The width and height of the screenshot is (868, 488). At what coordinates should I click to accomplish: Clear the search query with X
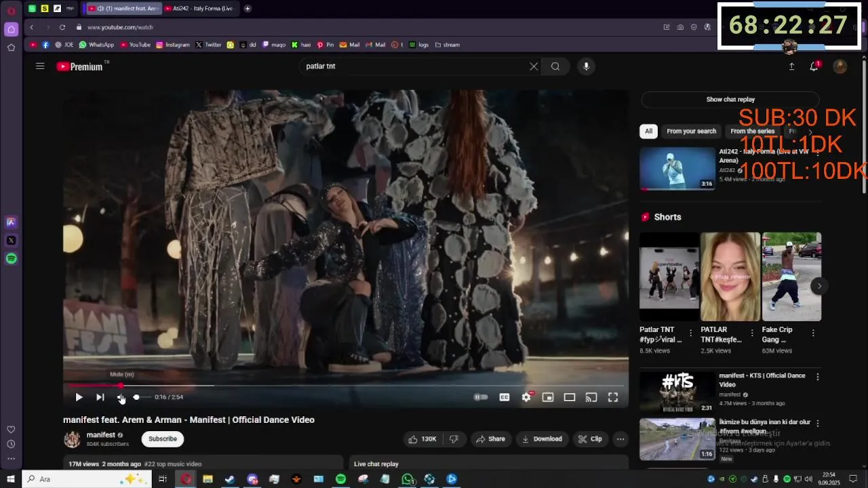534,66
